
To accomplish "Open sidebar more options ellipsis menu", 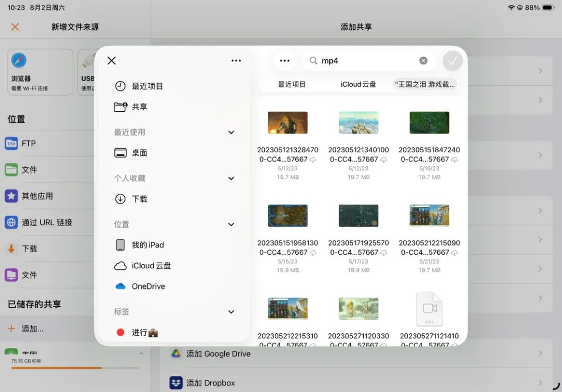I will click(236, 60).
